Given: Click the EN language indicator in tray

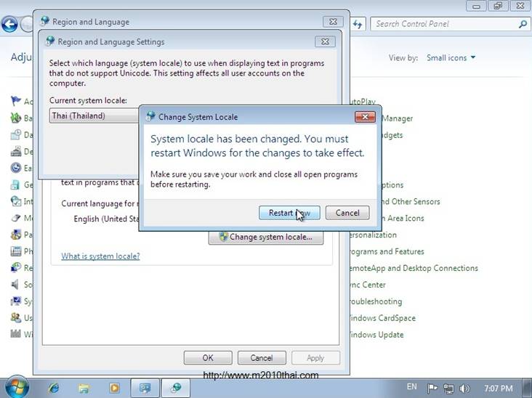Looking at the screenshot, I should click(x=411, y=387).
